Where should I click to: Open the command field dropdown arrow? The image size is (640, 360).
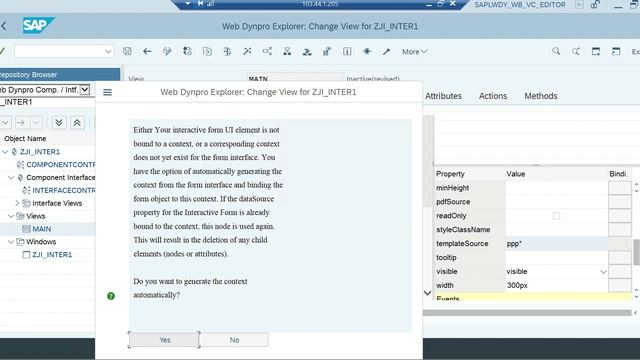pyautogui.click(x=108, y=51)
